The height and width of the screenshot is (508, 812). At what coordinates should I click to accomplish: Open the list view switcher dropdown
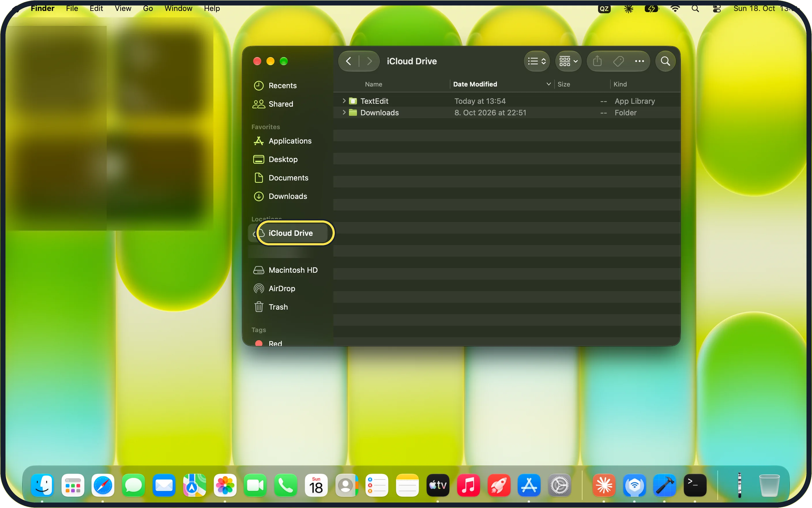[x=537, y=61]
